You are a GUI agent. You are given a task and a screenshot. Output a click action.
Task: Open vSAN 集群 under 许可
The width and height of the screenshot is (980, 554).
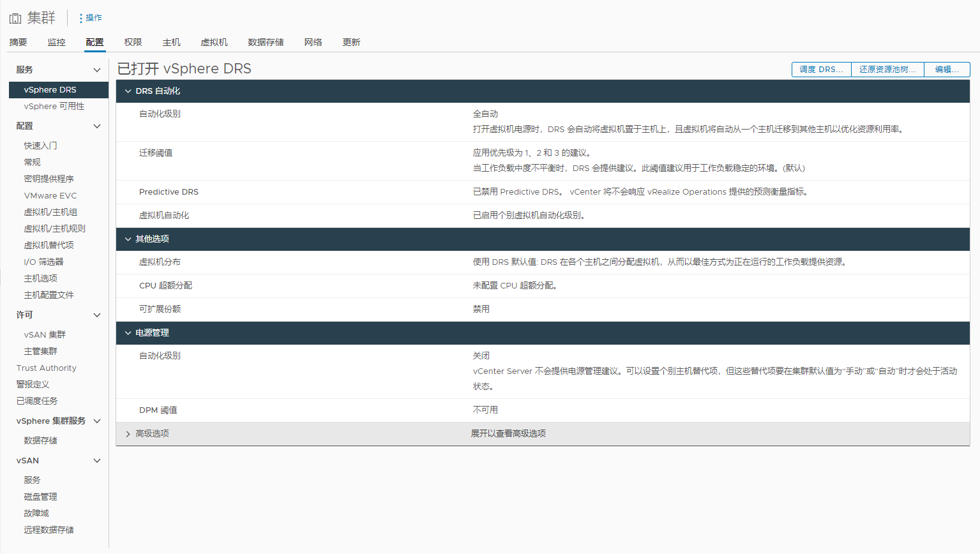(x=45, y=334)
